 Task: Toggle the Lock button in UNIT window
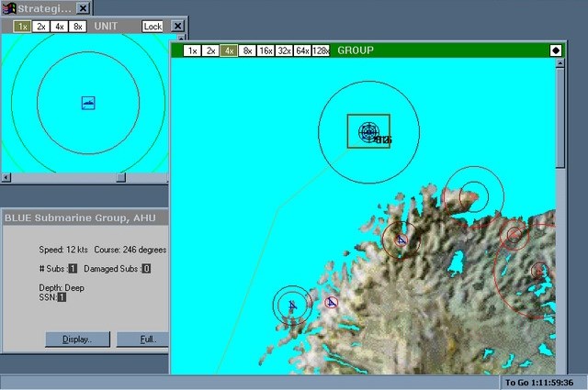(x=153, y=27)
